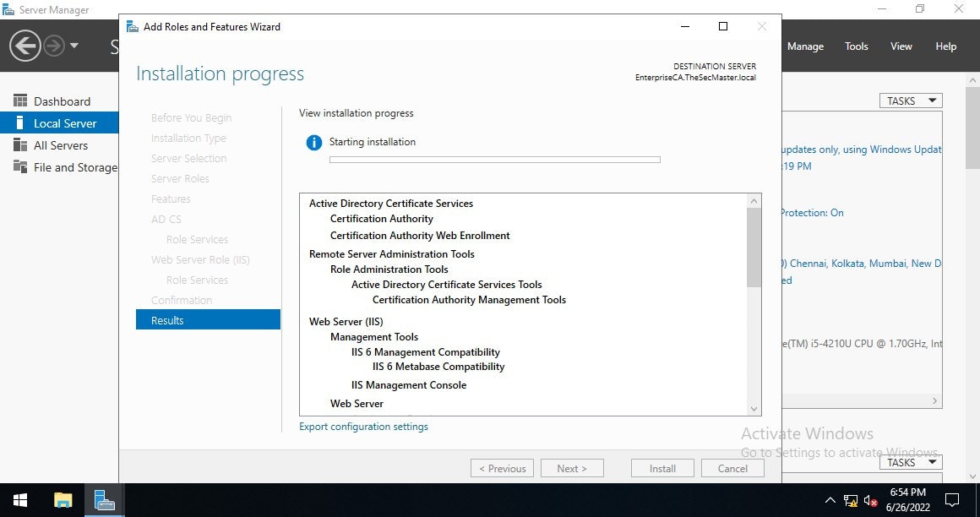Select the Features wizard step
This screenshot has width=980, height=517.
pos(171,199)
